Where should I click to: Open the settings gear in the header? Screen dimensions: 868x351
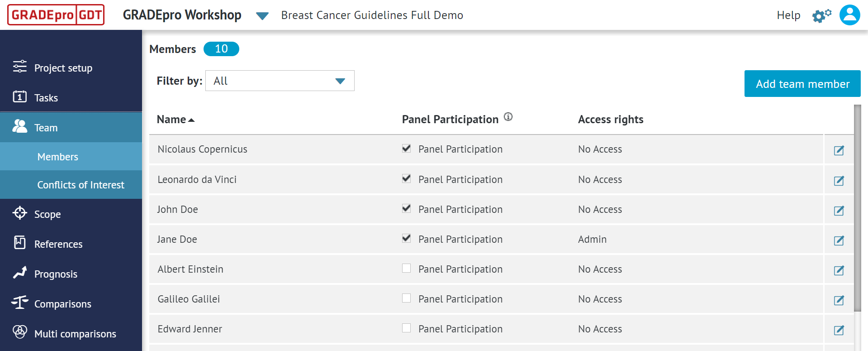821,15
